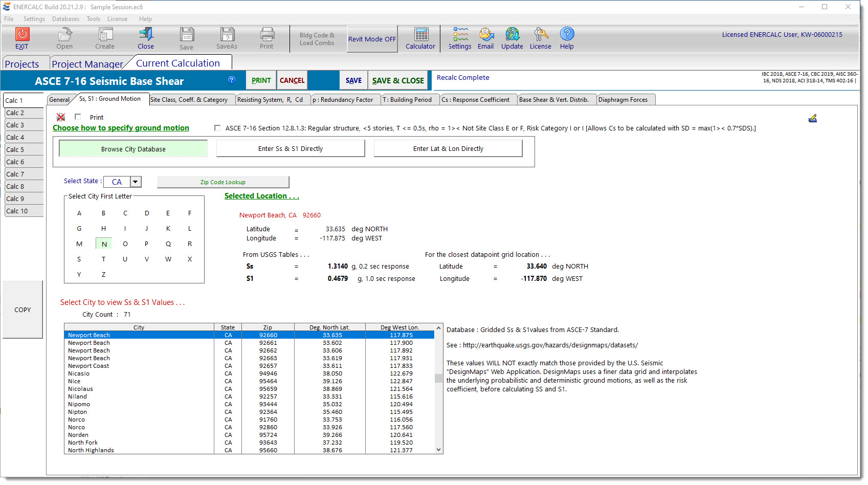Enable the Print checkbox
Screen dimensions: 868x485
pos(78,117)
